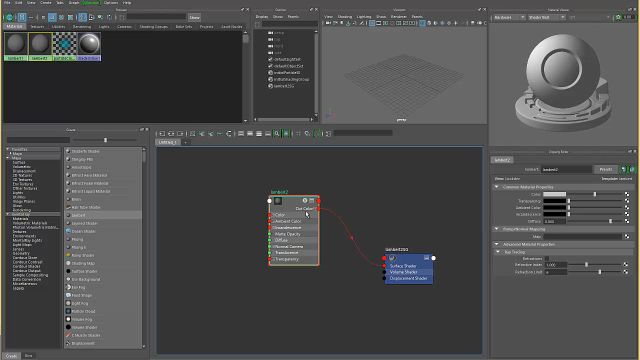Open the renderer dropdown in Material Viewer
640x360 pixels.
(509, 18)
